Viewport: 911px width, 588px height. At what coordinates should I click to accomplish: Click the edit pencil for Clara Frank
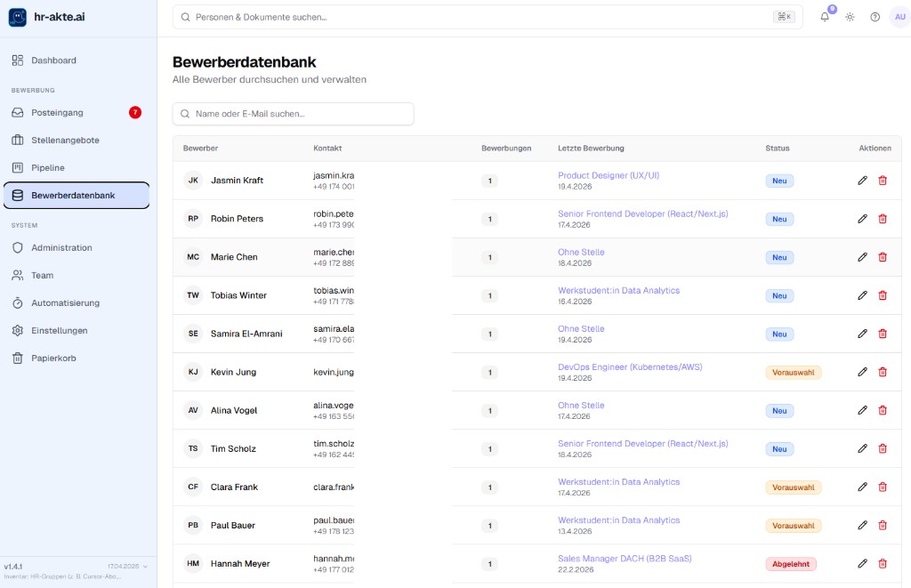862,487
